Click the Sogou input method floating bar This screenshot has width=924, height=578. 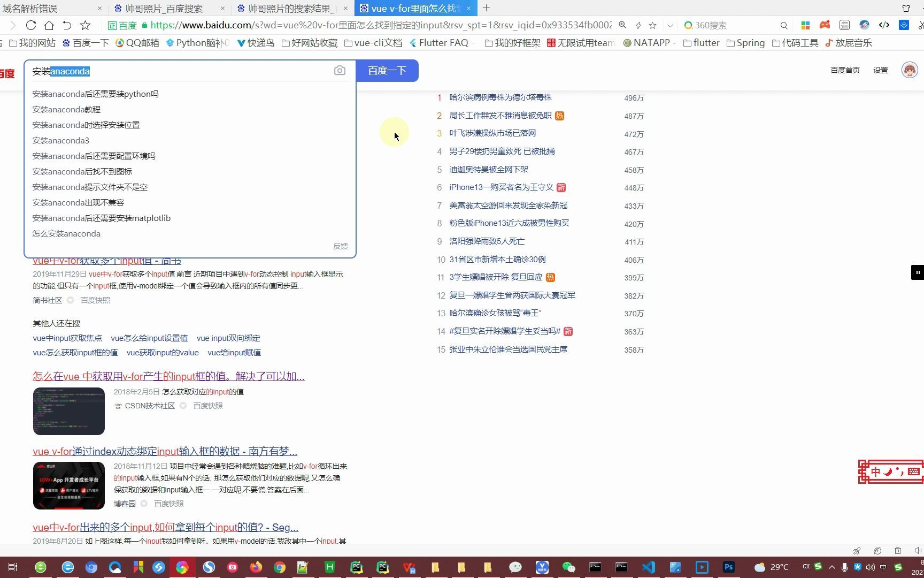(x=891, y=471)
